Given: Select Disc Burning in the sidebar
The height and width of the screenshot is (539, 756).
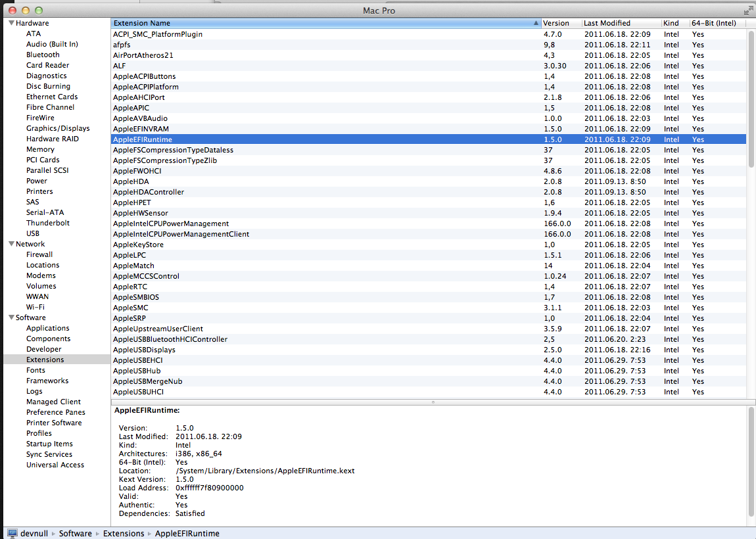Looking at the screenshot, I should click(x=48, y=86).
